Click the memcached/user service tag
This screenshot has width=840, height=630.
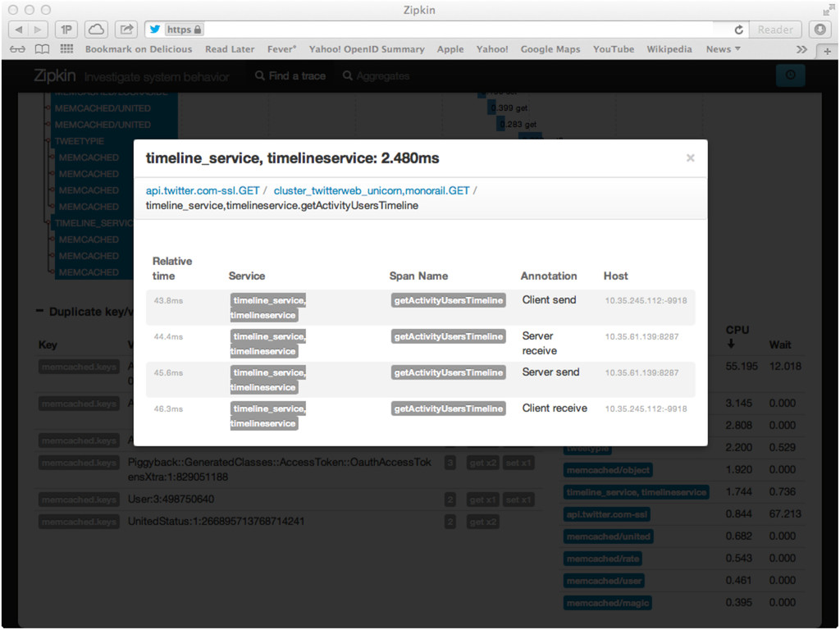(x=604, y=581)
